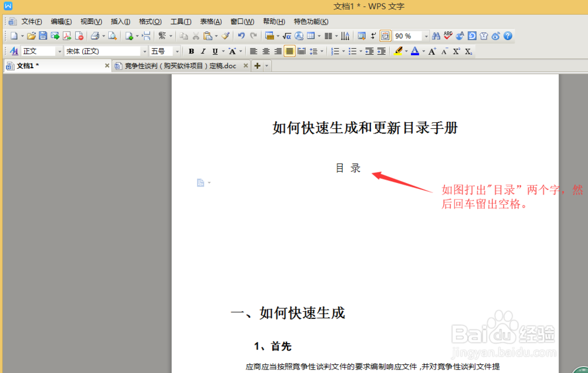
Task: Expand numbered list options arrow
Action: click(343, 51)
